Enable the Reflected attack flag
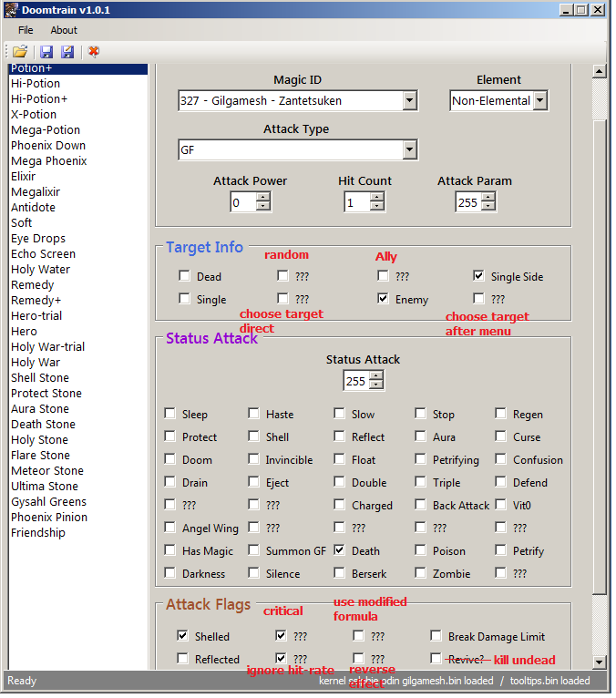616x698 pixels. tap(182, 659)
